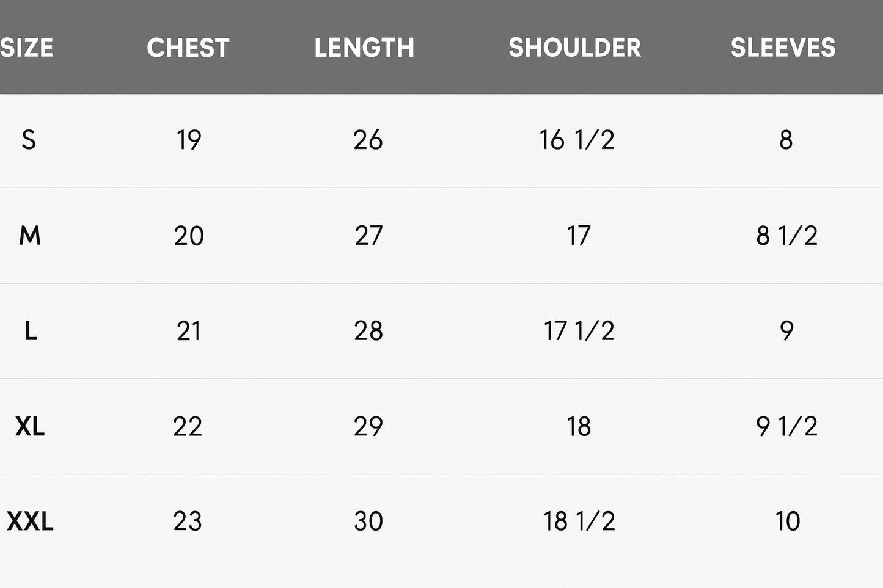Click the S size row label
The height and width of the screenshot is (588, 883).
coord(29,140)
